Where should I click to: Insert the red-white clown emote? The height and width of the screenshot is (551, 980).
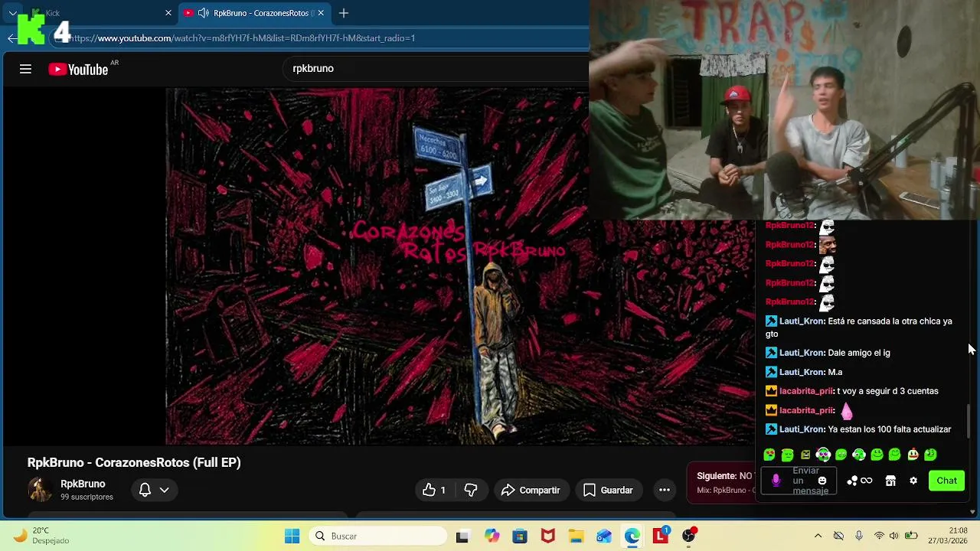(x=913, y=455)
